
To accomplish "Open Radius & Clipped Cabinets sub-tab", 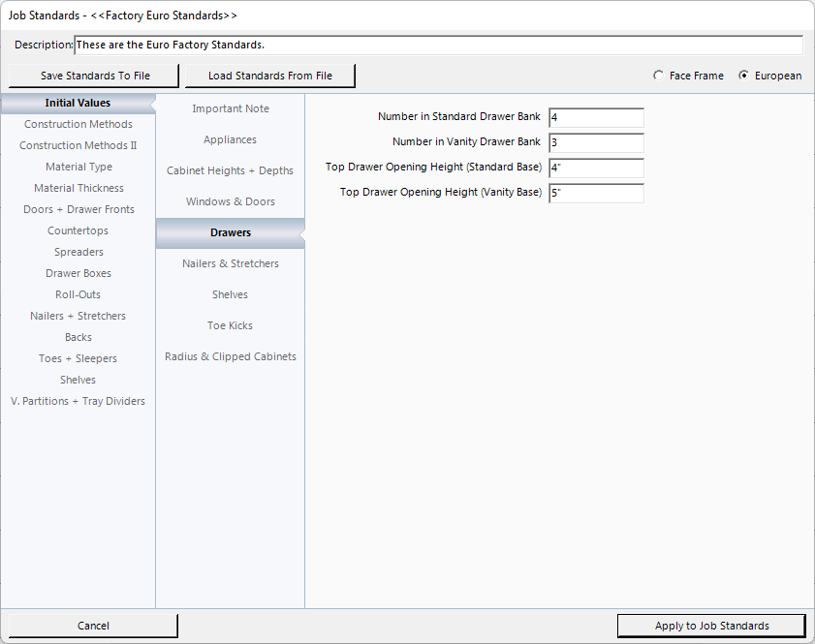I will point(231,356).
